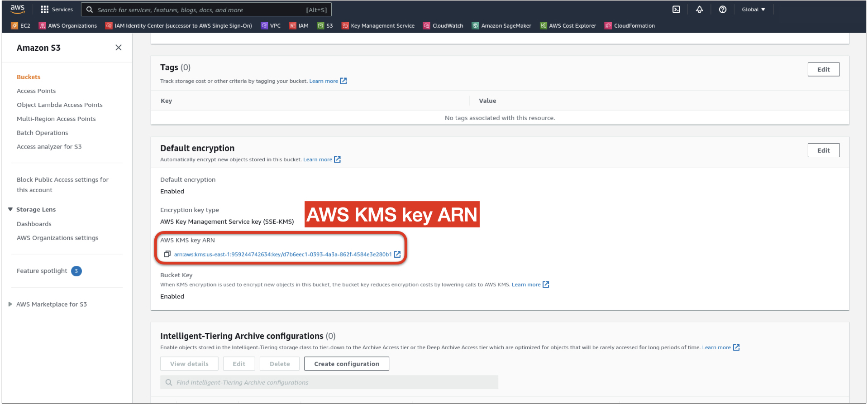The width and height of the screenshot is (868, 405).
Task: Open AWS Organizations settings in sidebar
Action: point(57,238)
